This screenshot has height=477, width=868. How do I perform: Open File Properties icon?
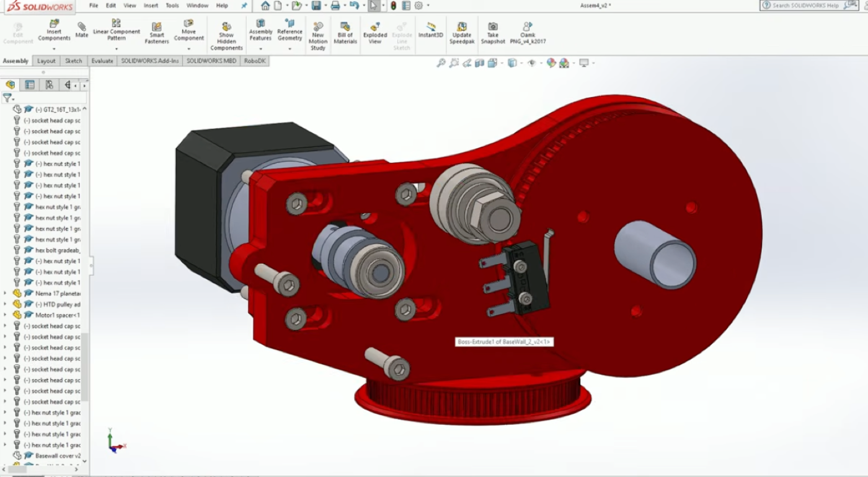[x=405, y=6]
